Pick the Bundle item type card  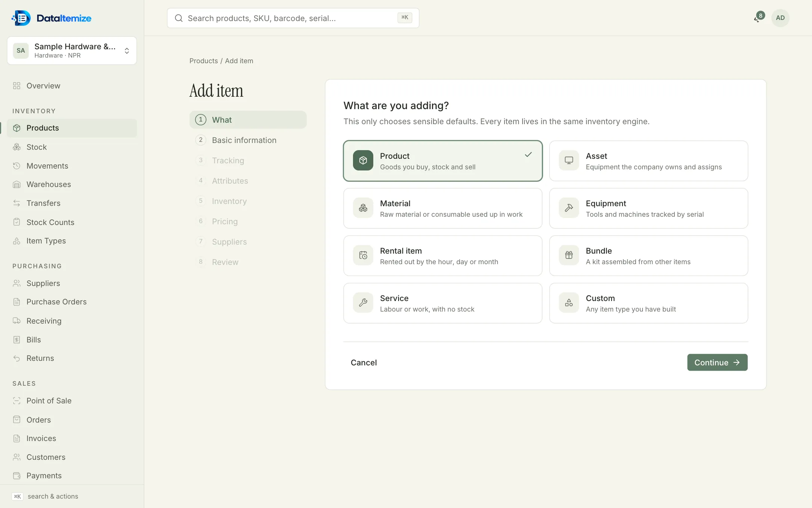click(648, 256)
